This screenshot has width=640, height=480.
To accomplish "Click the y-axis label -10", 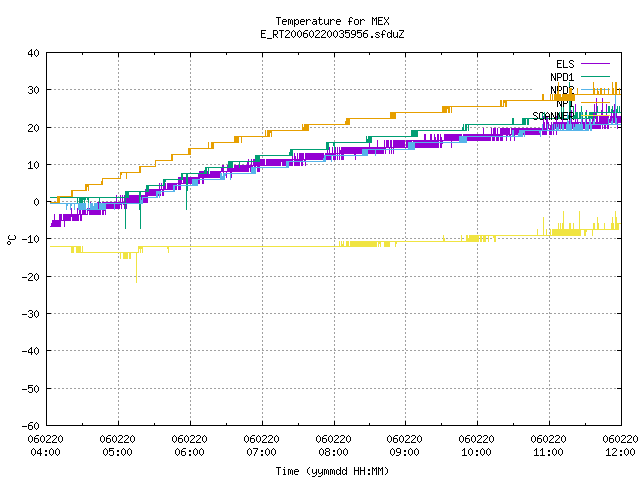I will [31, 239].
